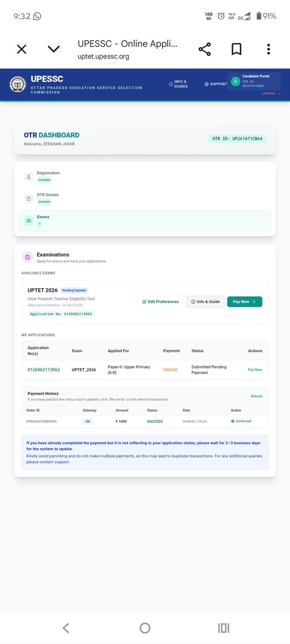Viewport: 290px width, 644px height.
Task: Click Refresh in Payment History
Action: tap(257, 396)
